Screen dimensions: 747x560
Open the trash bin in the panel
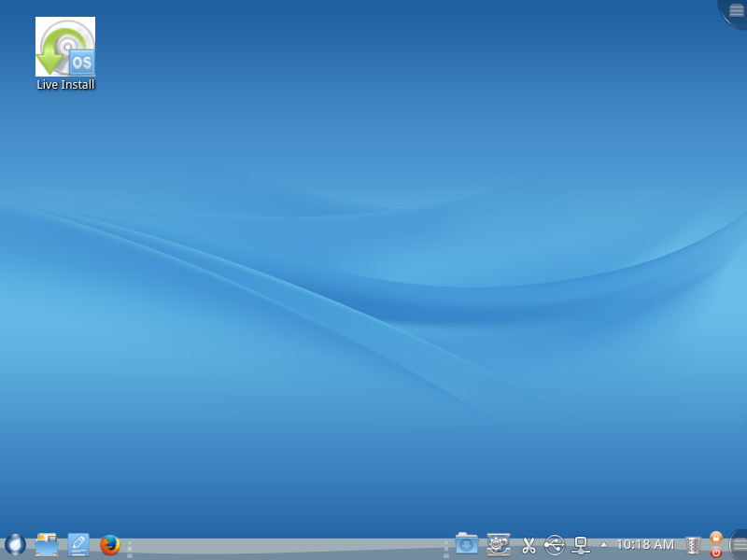coord(693,544)
